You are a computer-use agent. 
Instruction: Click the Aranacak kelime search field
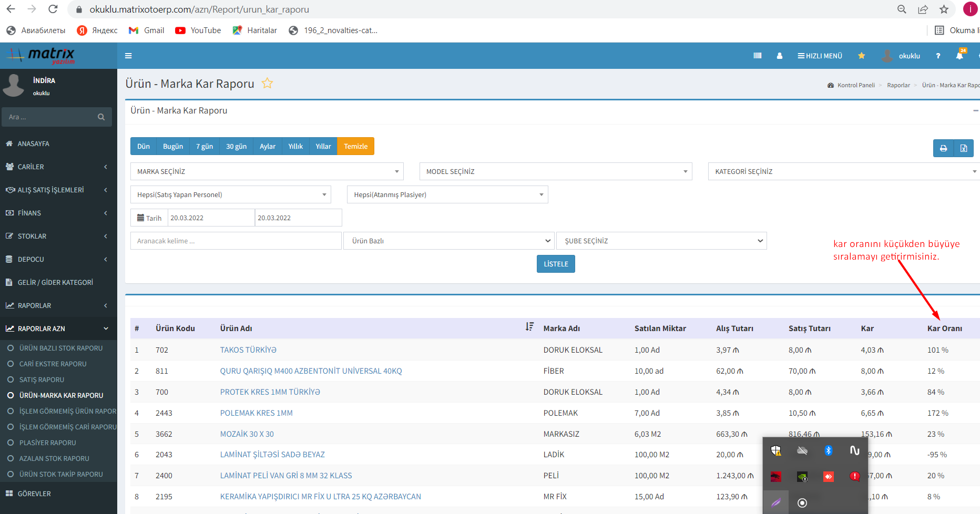click(x=236, y=241)
